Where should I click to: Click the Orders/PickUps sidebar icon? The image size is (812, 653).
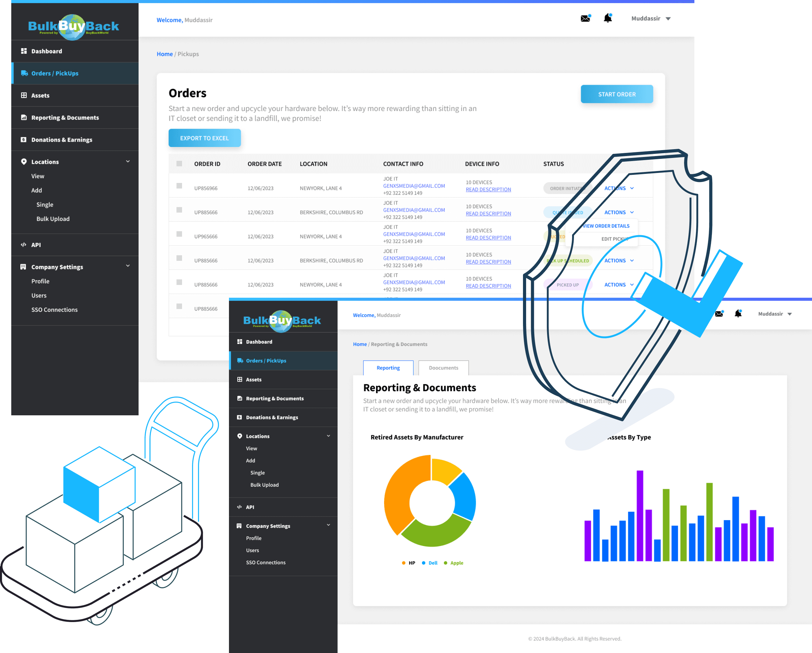tap(23, 73)
